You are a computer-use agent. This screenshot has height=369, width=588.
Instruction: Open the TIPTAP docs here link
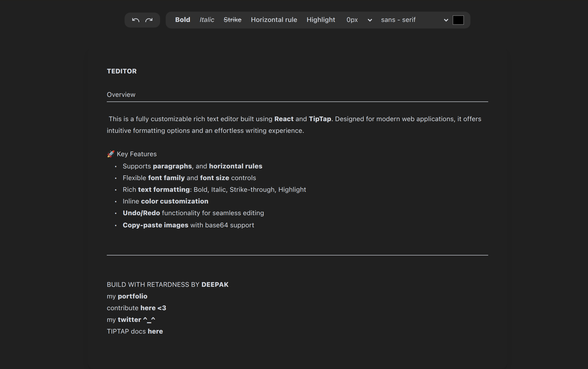[155, 331]
